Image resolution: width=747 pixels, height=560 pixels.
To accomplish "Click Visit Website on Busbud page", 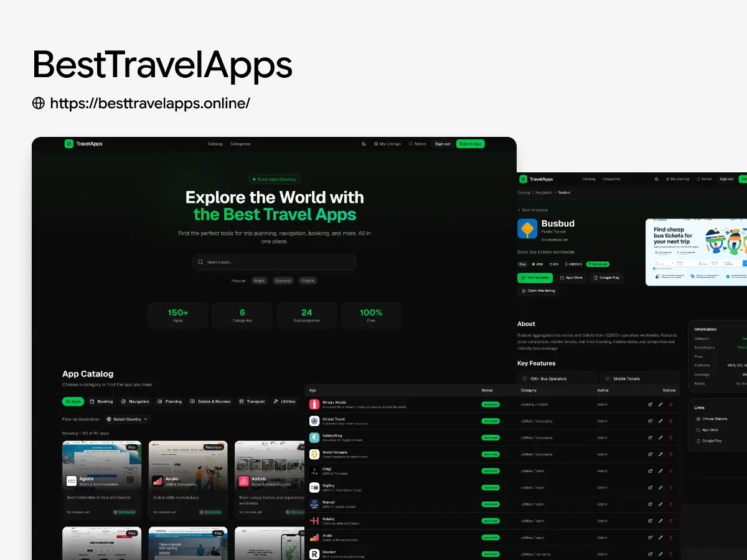I will pyautogui.click(x=535, y=278).
